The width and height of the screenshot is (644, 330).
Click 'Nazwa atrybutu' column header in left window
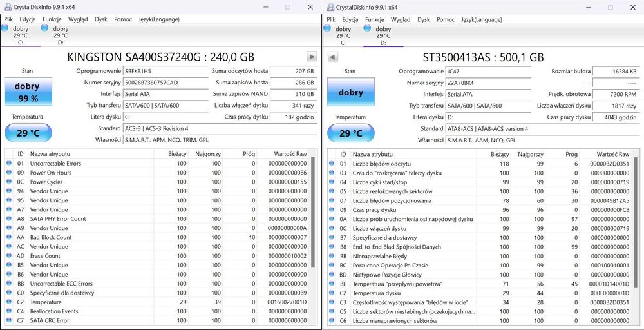(50, 154)
